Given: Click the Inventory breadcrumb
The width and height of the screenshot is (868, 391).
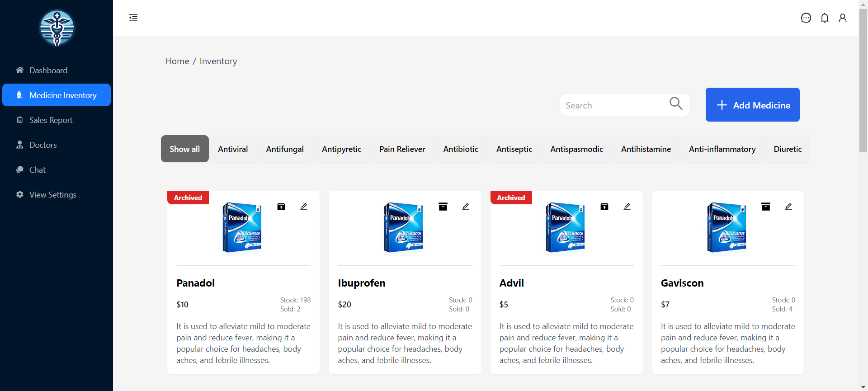Looking at the screenshot, I should point(218,61).
